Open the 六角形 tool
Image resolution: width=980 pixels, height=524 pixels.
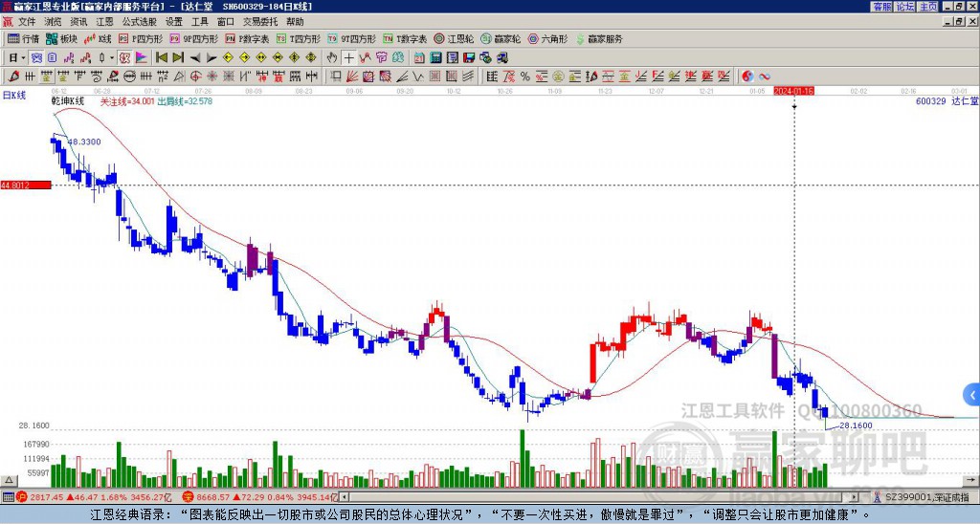[x=548, y=38]
